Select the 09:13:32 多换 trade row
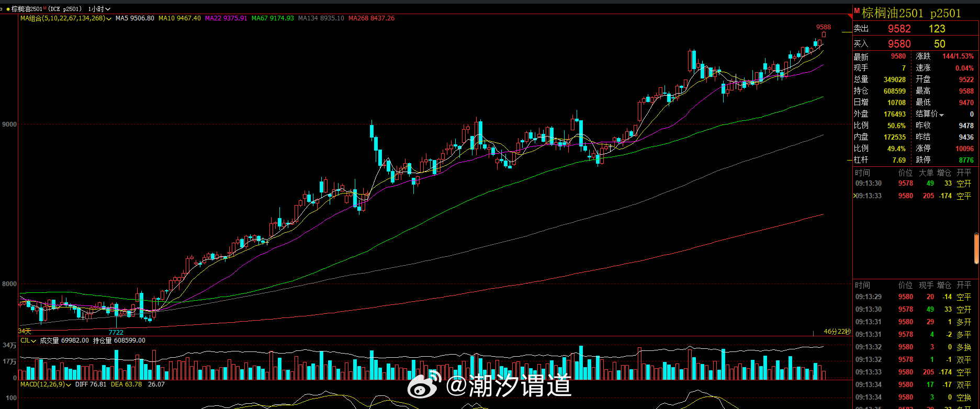This screenshot has width=980, height=409. pos(913,347)
